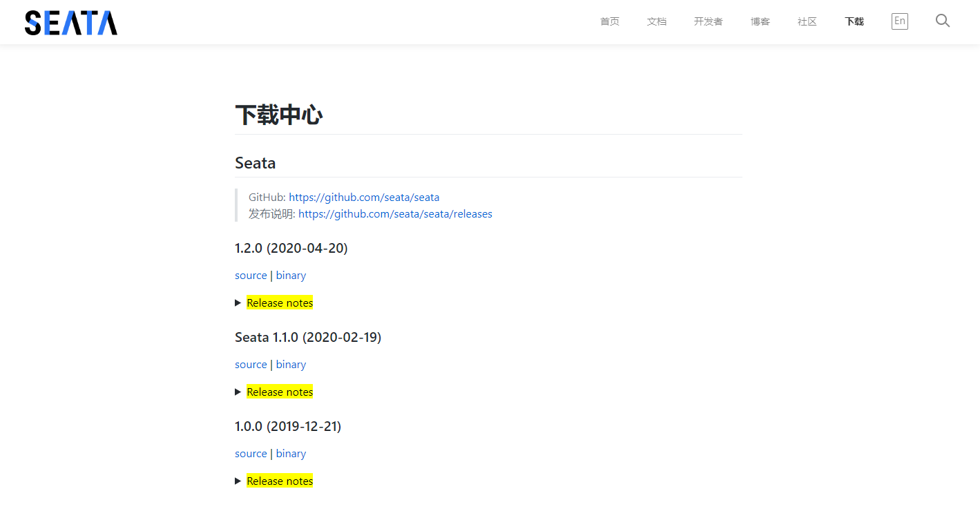Download the source for version 1.0.0
This screenshot has height=509, width=980.
251,453
